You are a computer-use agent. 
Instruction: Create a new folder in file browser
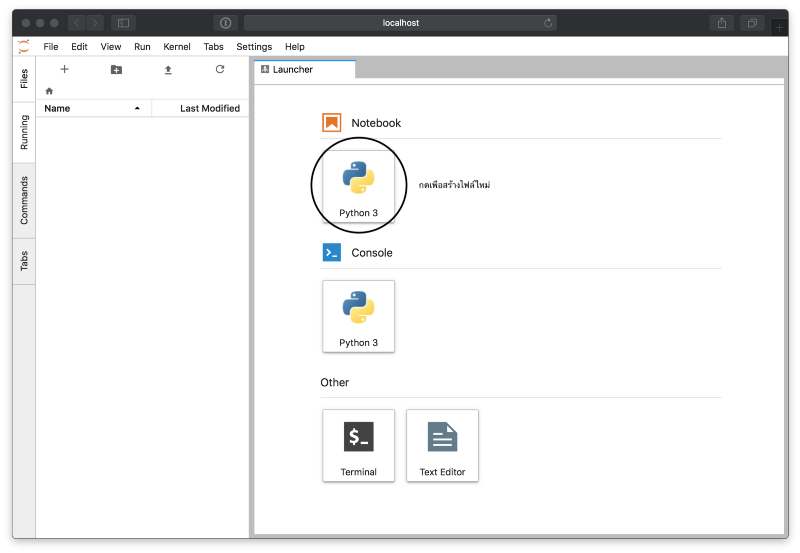coord(116,69)
